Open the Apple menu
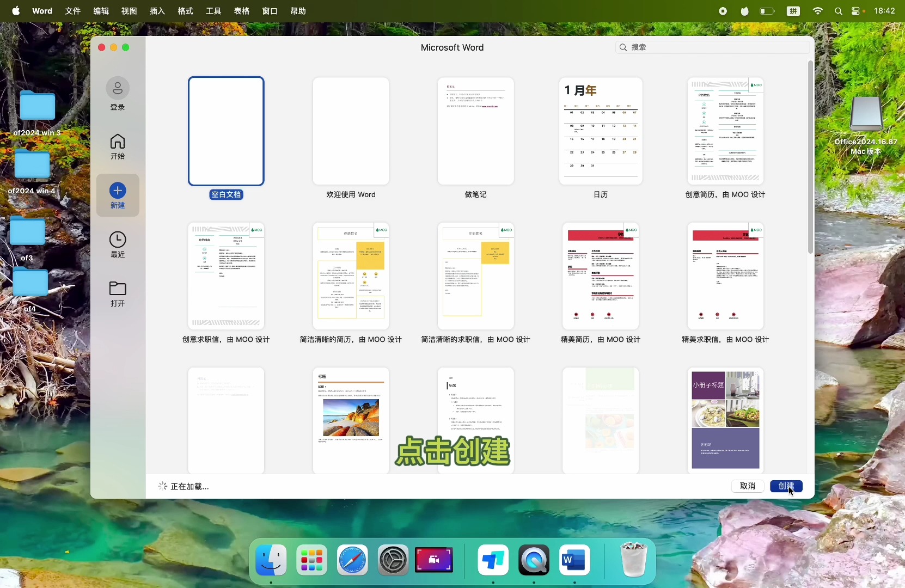This screenshot has width=905, height=588. [16, 11]
